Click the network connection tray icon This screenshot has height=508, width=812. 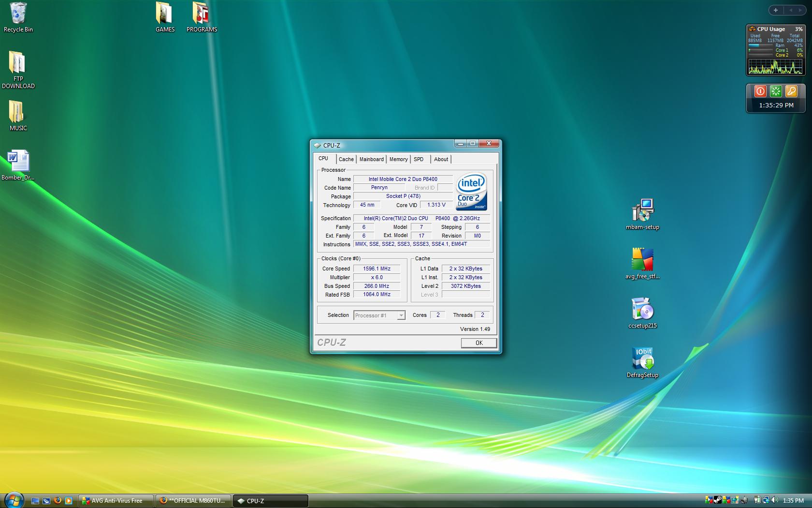pyautogui.click(x=766, y=500)
